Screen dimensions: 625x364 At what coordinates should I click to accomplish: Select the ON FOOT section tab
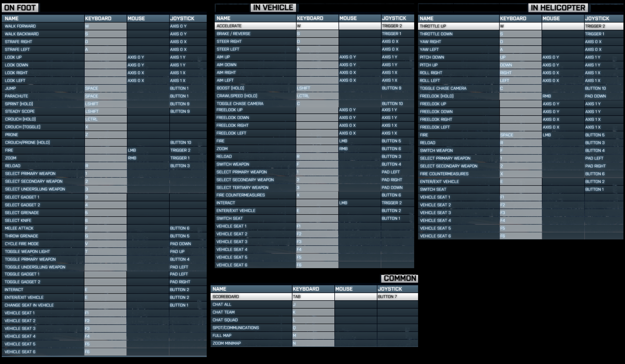click(20, 8)
